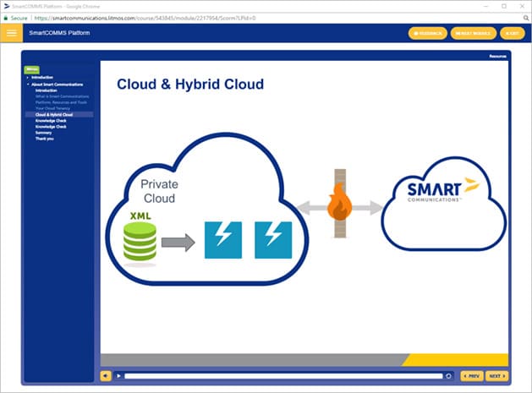Click the browser address bar URL
The width and height of the screenshot is (532, 393).
point(145,18)
